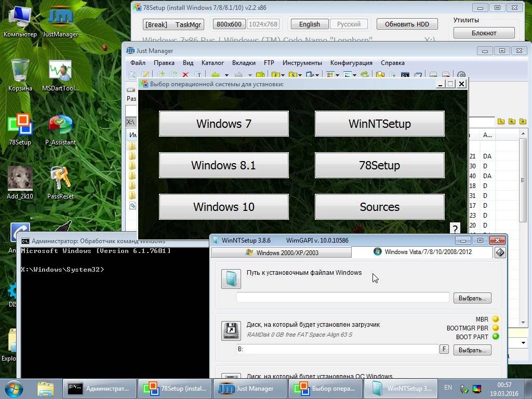
Task: Select 800x600 resolution in 78Setup
Action: point(229,24)
